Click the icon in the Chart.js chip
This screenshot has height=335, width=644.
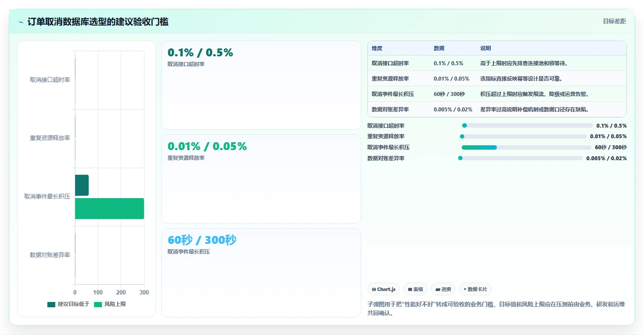[x=374, y=290]
